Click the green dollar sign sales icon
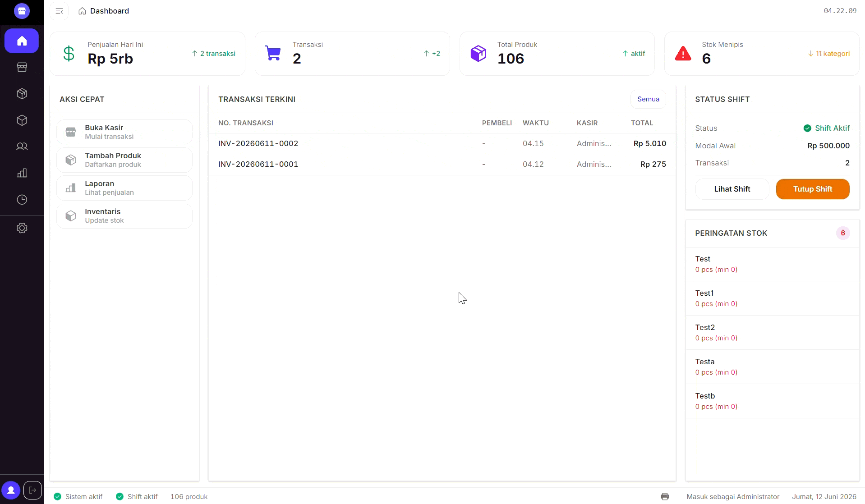The width and height of the screenshot is (865, 504). pyautogui.click(x=69, y=54)
